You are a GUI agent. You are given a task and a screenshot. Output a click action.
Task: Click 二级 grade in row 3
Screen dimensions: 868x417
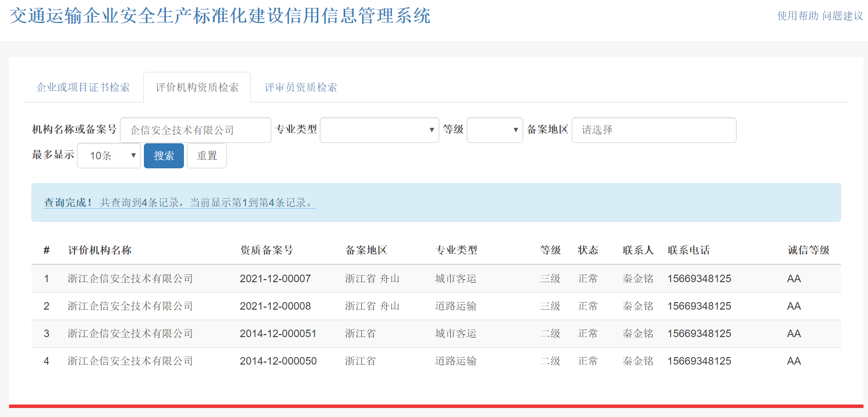pyautogui.click(x=550, y=334)
